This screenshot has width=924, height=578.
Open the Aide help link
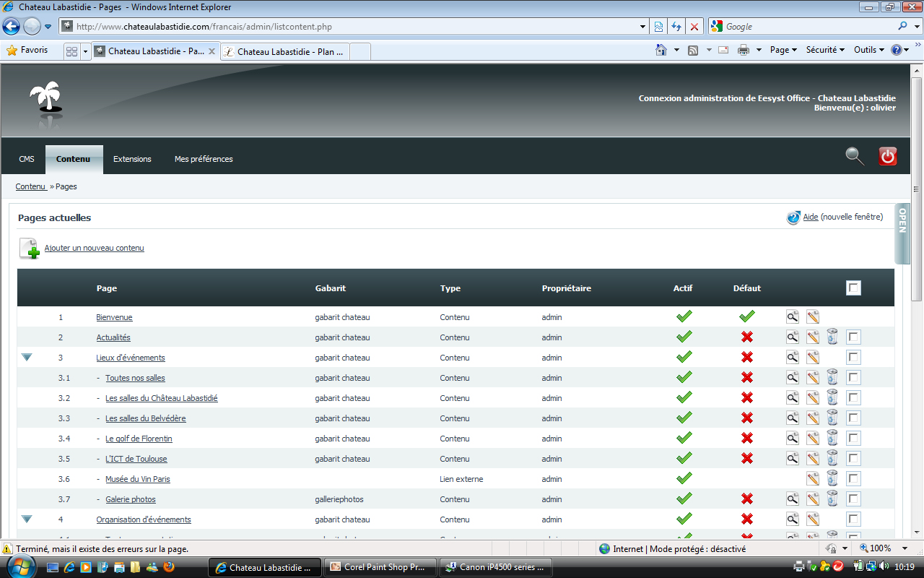point(811,217)
